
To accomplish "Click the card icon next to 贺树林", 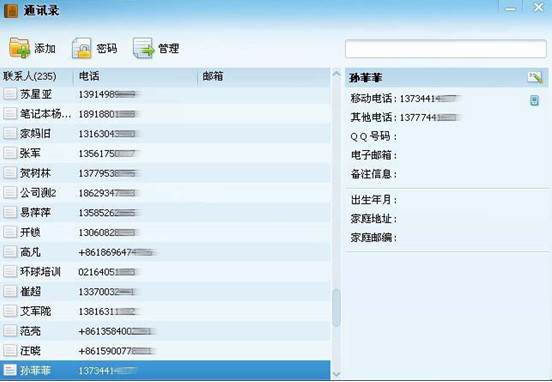I will click(x=10, y=173).
